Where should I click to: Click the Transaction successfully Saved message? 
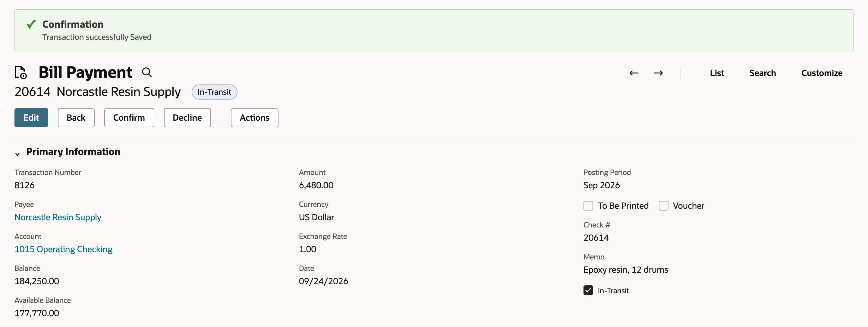coord(97,37)
